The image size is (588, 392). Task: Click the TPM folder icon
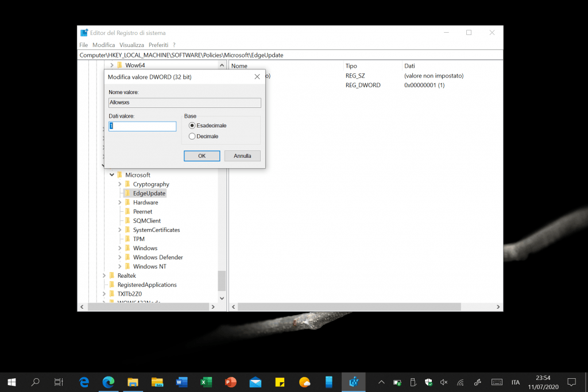[x=127, y=239]
